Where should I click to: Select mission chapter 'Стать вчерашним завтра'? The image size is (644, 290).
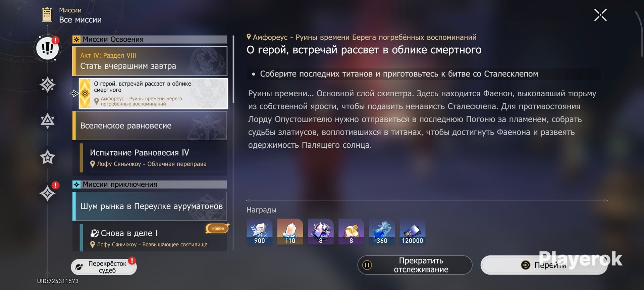pos(150,61)
